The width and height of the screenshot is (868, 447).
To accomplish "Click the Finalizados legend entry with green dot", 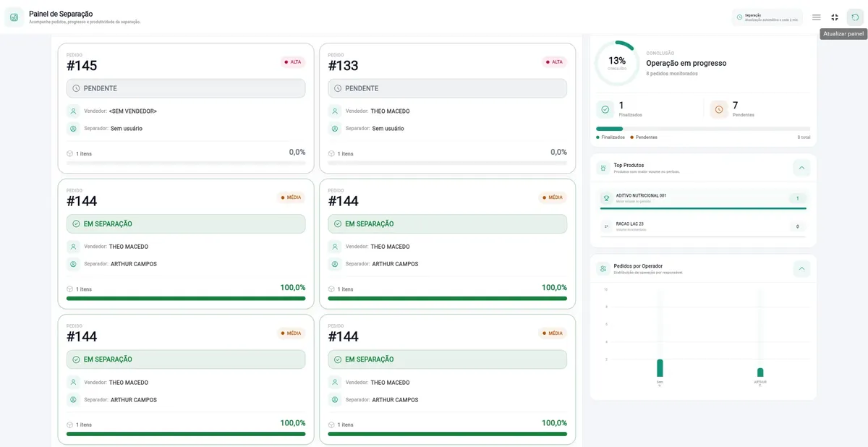I will pos(610,137).
